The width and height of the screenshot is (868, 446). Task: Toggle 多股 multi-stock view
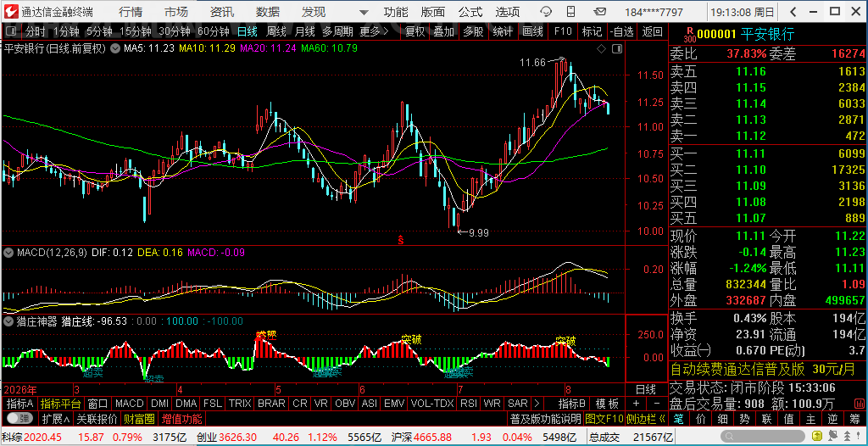[x=473, y=31]
